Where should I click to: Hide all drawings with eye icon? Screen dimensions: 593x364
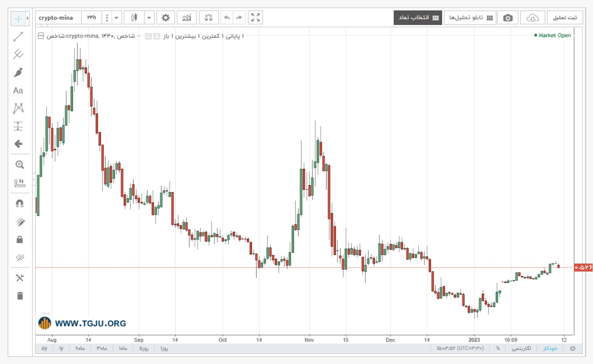[20, 258]
